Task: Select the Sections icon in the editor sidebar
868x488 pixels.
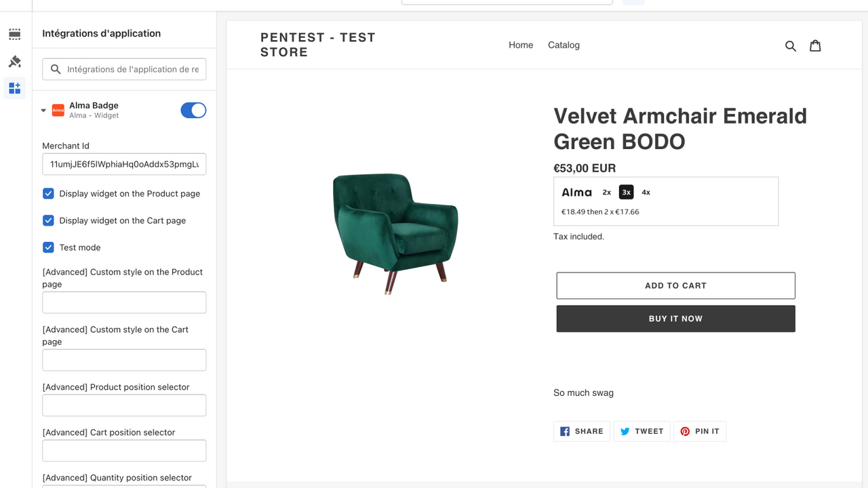Action: (14, 34)
